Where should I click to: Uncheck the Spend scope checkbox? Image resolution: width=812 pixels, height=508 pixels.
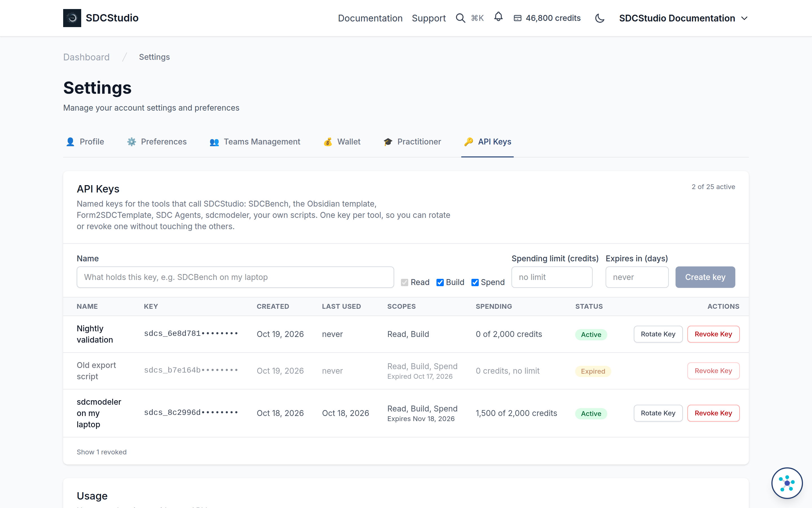[x=475, y=282]
